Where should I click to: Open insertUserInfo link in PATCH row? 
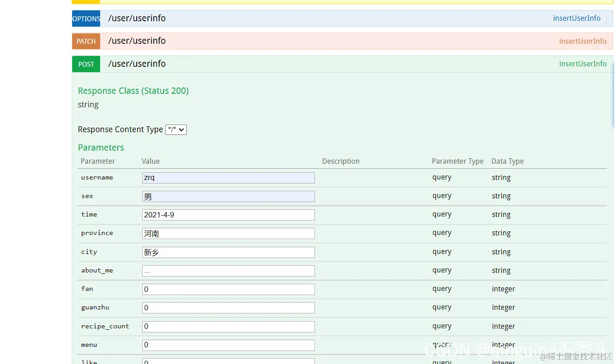click(583, 41)
